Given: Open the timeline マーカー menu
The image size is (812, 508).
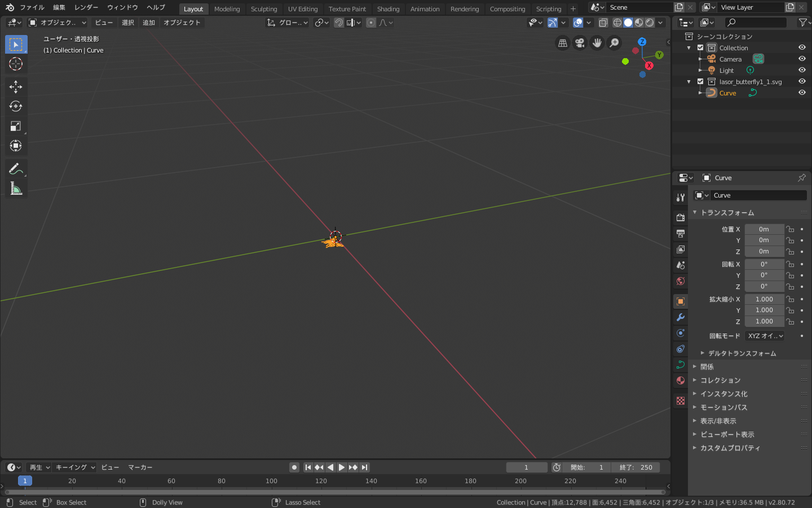Looking at the screenshot, I should [x=140, y=467].
